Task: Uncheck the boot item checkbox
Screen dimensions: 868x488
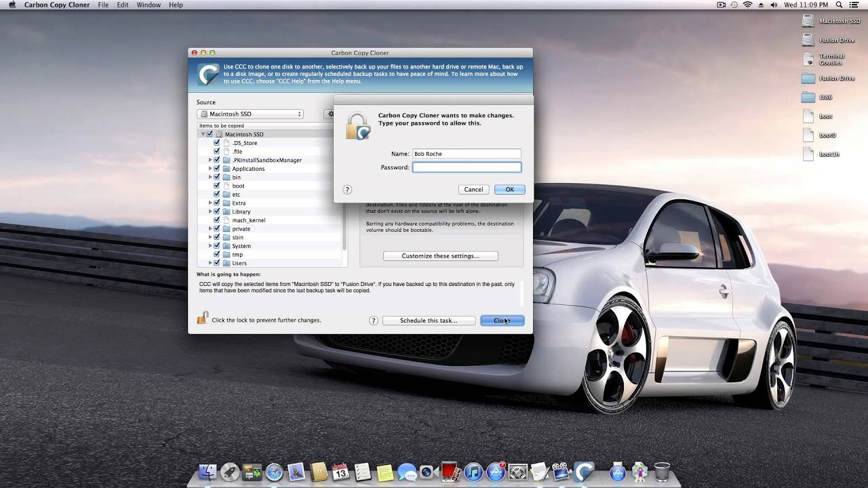Action: tap(217, 186)
